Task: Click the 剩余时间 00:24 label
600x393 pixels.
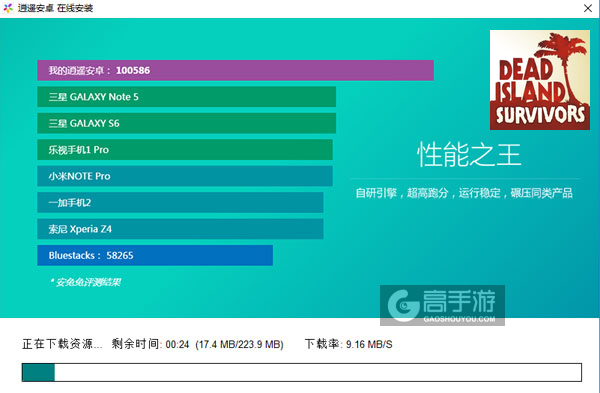Action: point(150,344)
